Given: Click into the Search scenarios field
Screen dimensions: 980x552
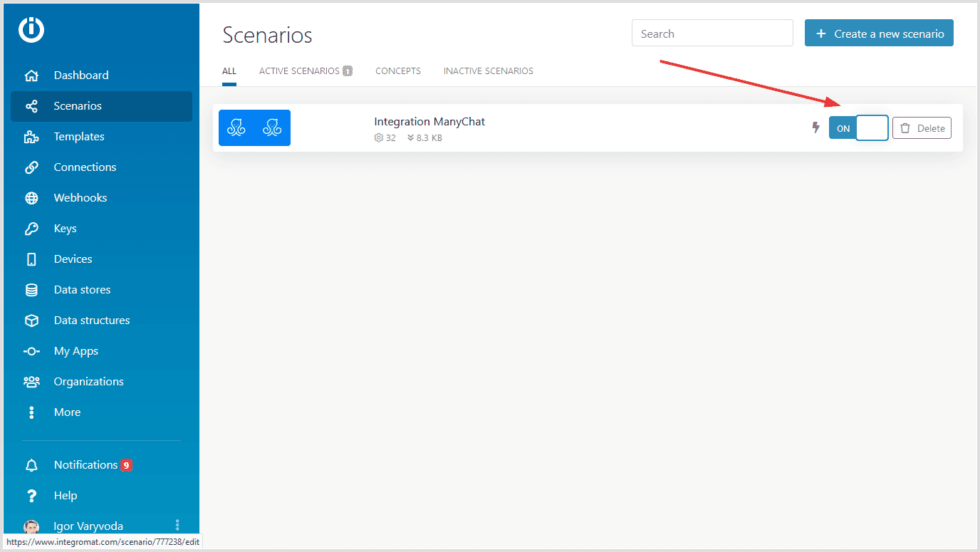Looking at the screenshot, I should click(712, 33).
